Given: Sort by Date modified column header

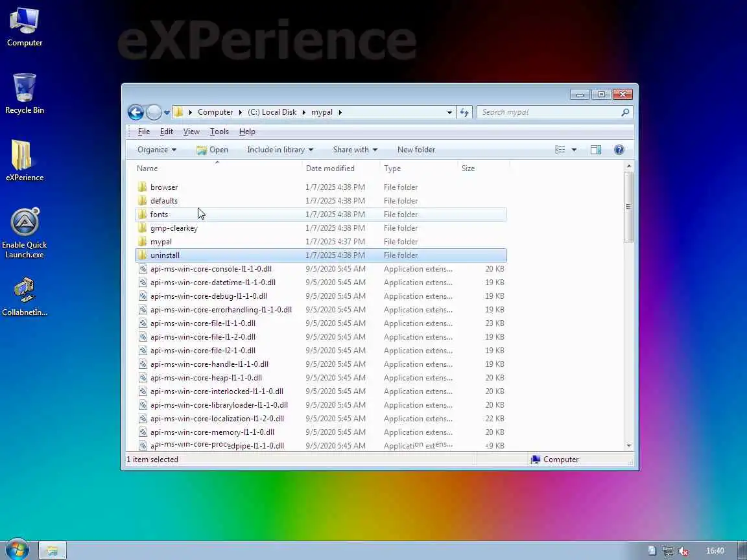Looking at the screenshot, I should pyautogui.click(x=340, y=169).
